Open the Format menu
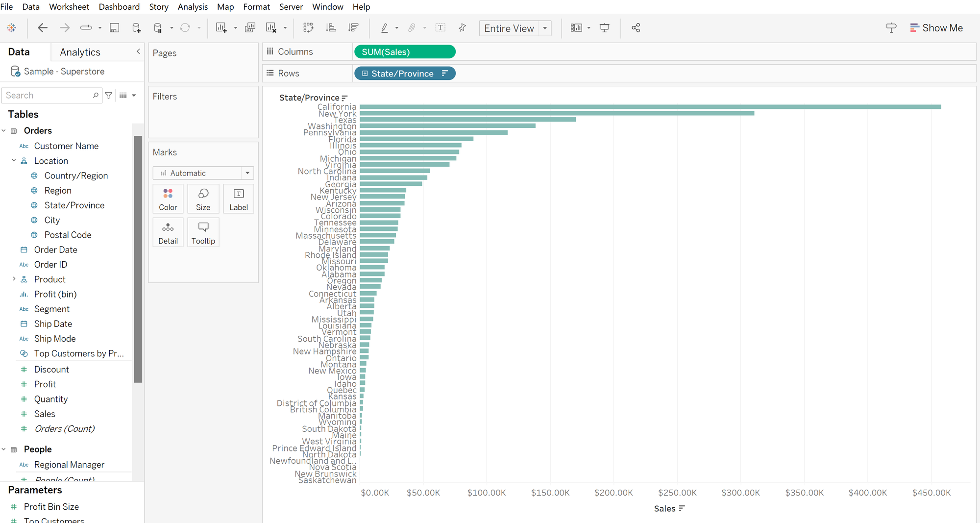The image size is (980, 523). (x=256, y=7)
